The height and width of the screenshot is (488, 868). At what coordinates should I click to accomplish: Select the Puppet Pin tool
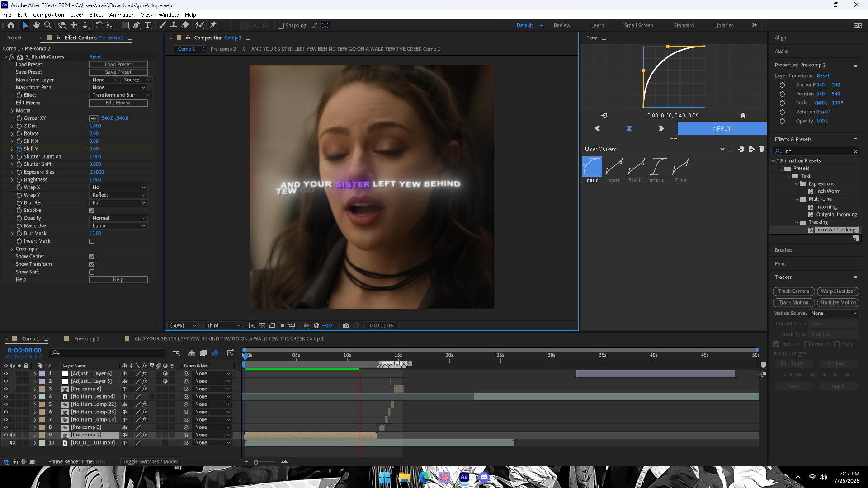[213, 25]
